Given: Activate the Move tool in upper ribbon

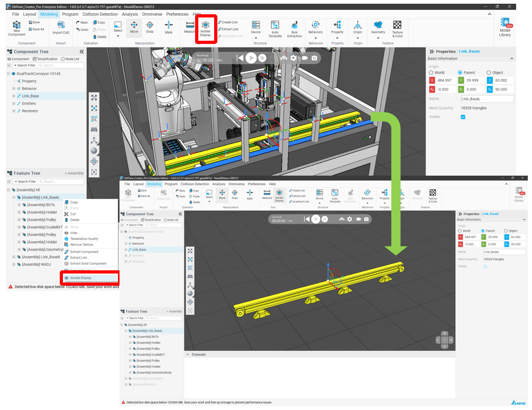Looking at the screenshot, I should coord(134,27).
